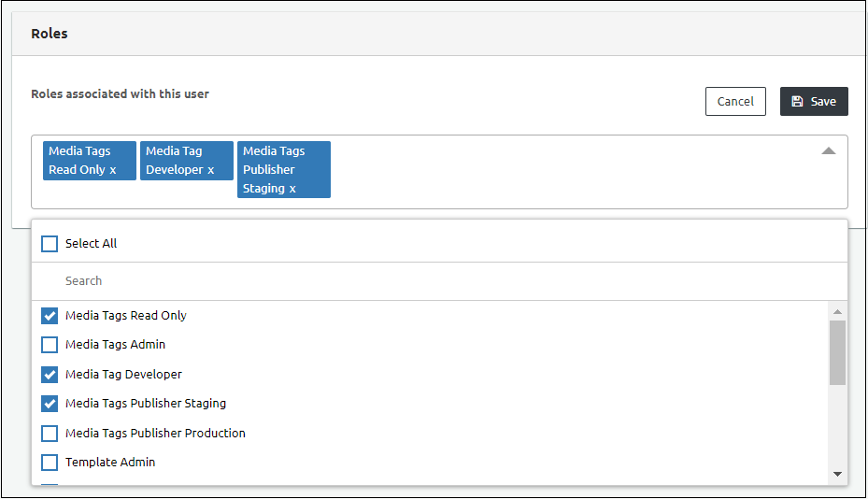
Task: Select the Media Tags Admin option label
Action: pos(115,345)
